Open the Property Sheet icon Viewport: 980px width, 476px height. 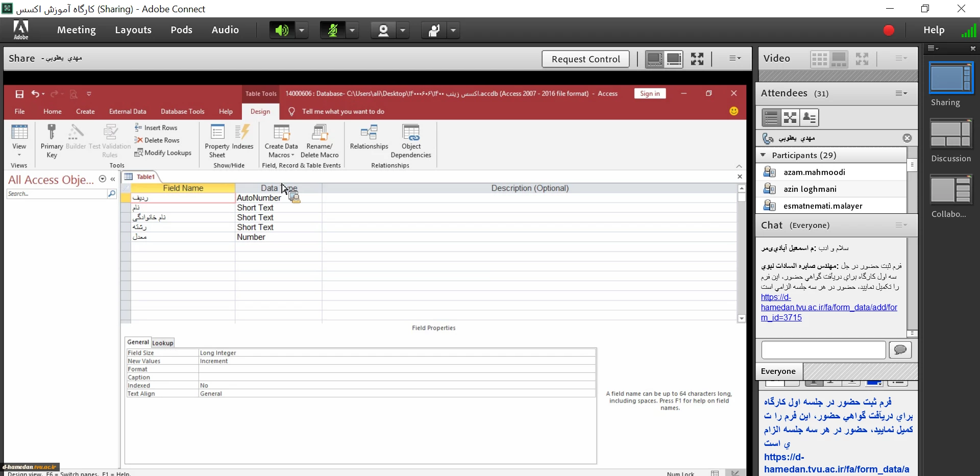(x=217, y=141)
